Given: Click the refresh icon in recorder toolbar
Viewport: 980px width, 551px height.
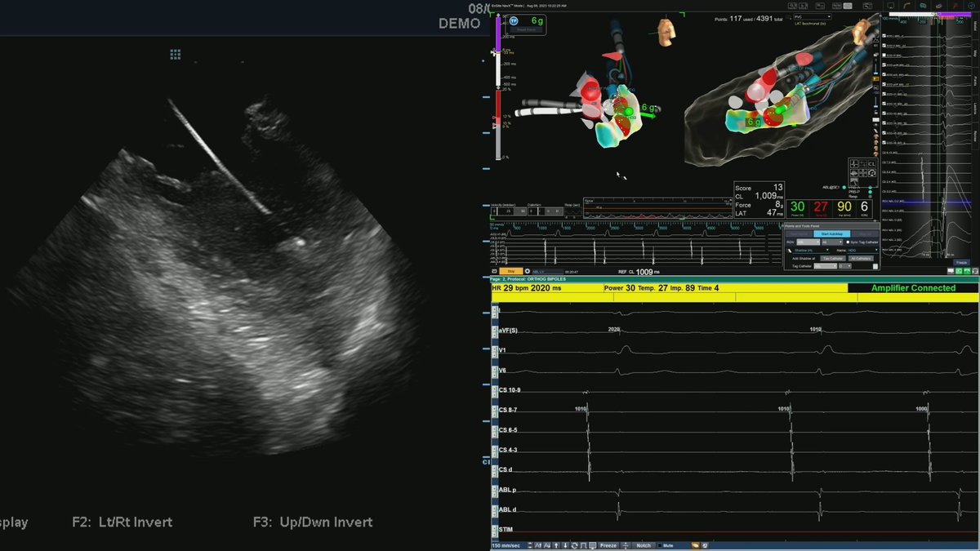Looking at the screenshot, I should (574, 545).
